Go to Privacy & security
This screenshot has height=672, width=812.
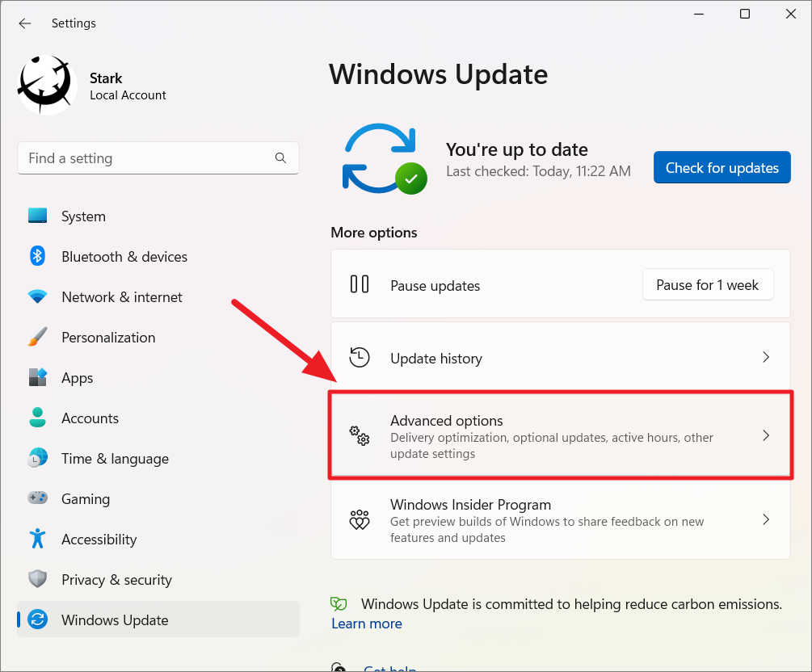158,579
